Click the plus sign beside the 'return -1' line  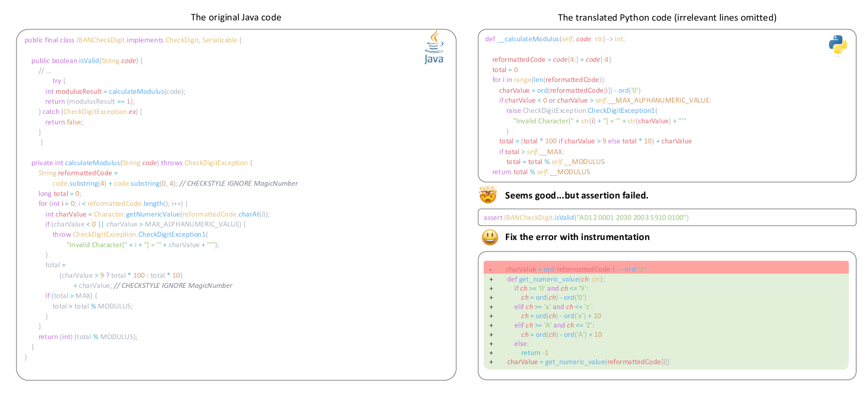491,353
